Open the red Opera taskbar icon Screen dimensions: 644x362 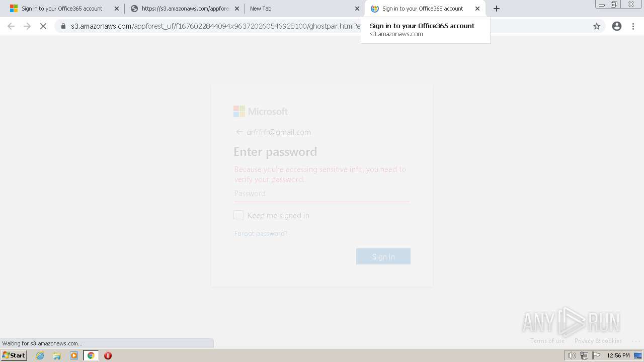coord(108,355)
